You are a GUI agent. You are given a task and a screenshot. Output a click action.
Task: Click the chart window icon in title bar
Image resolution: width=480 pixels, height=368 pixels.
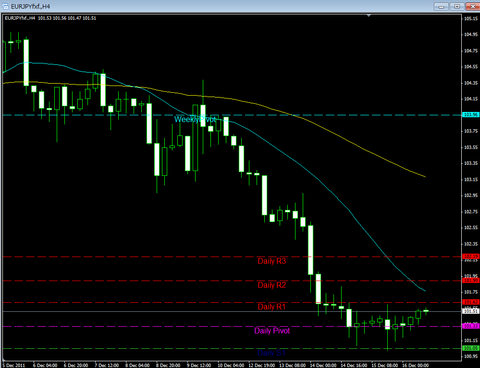(5, 6)
